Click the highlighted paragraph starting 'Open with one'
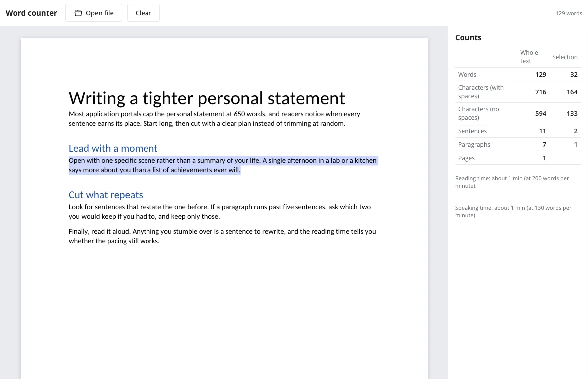This screenshot has height=379, width=588. coord(223,165)
